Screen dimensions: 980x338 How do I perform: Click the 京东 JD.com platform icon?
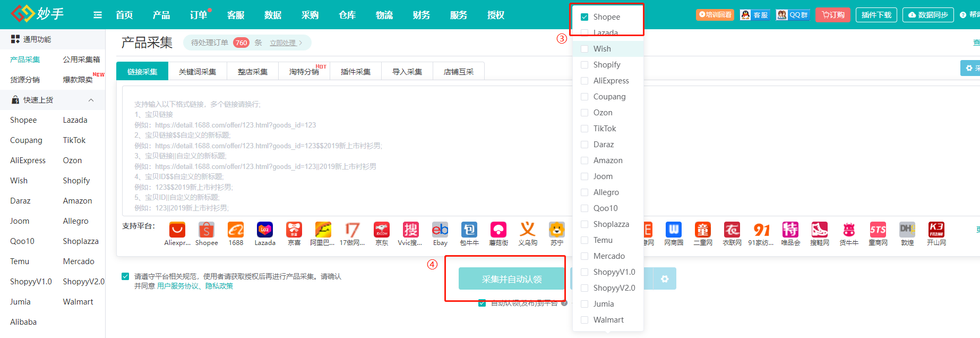[x=382, y=230]
